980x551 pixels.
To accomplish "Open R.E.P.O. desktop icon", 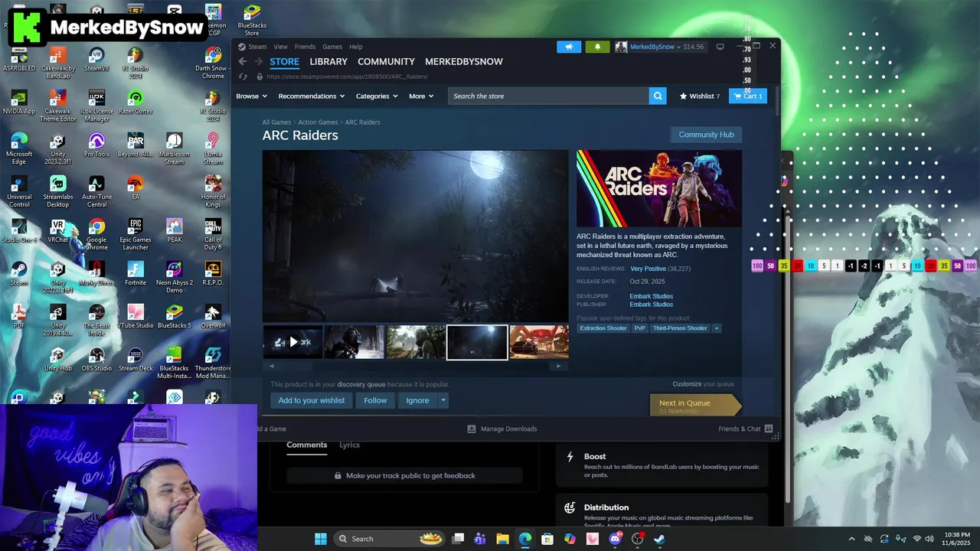I will click(213, 274).
